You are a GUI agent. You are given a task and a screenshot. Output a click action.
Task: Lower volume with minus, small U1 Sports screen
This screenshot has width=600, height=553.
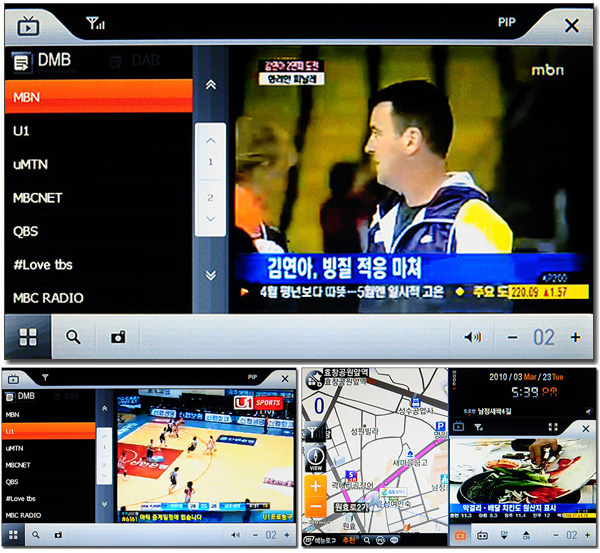(256, 535)
